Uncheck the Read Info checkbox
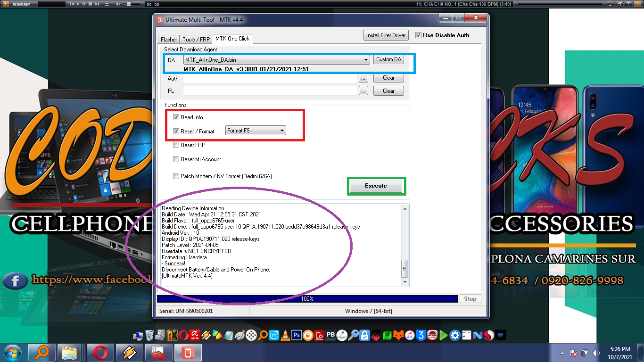The height and width of the screenshot is (362, 644). tap(176, 117)
